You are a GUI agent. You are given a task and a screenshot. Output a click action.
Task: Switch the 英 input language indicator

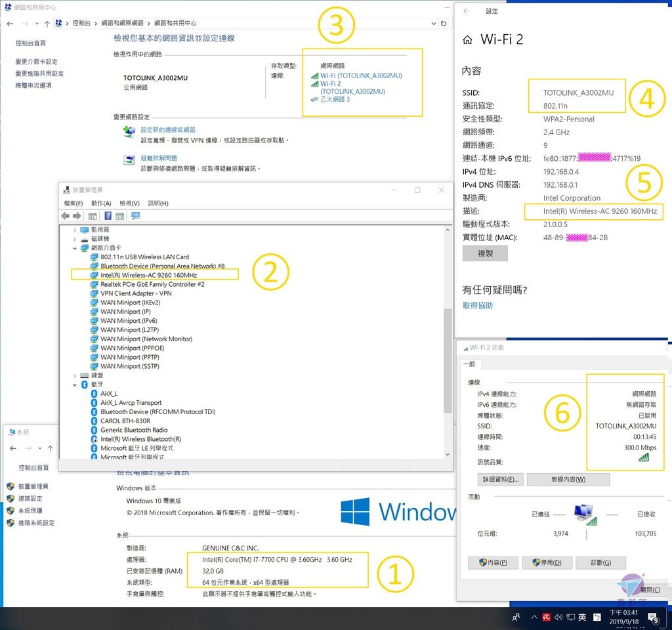[582, 617]
